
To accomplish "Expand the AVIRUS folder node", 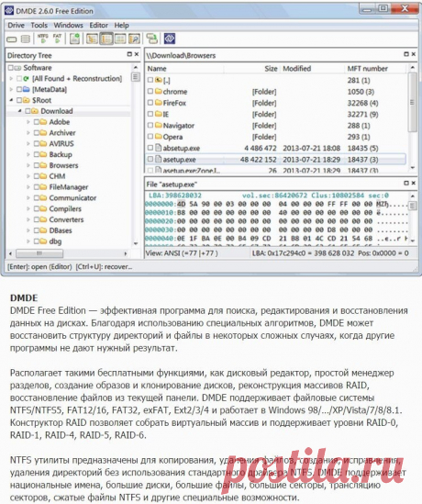I will tap(28, 143).
